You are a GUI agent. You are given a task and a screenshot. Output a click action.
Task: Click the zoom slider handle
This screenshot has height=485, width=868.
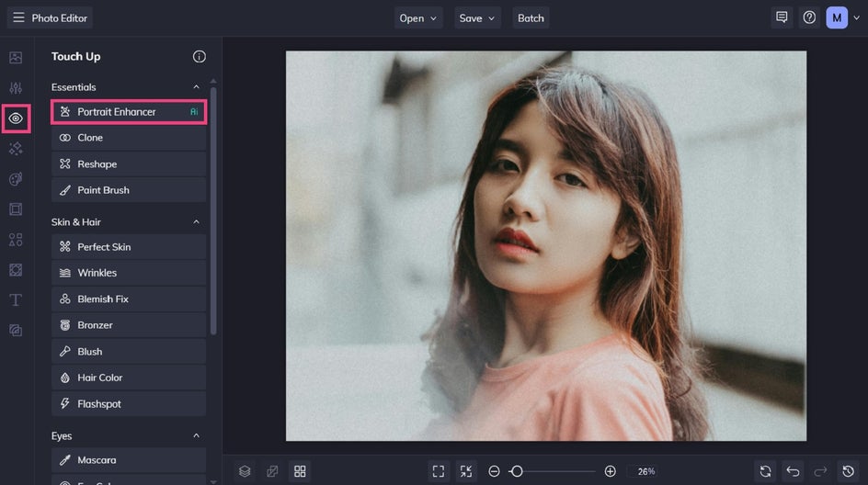coord(517,471)
